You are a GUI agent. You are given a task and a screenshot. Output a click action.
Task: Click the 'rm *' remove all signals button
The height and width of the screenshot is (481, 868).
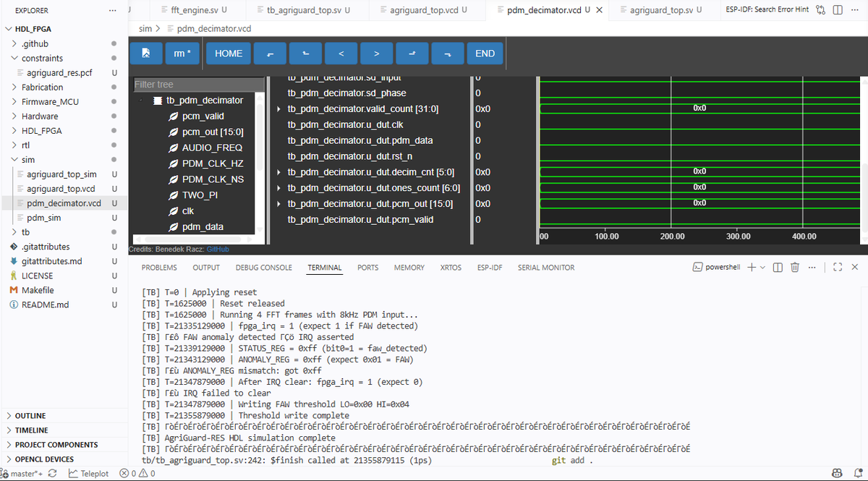point(183,54)
